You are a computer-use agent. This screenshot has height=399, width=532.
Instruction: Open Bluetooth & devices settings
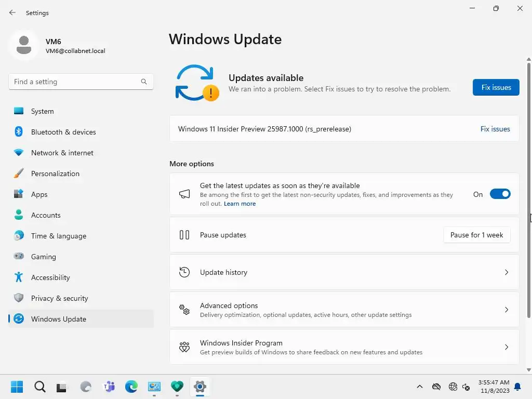(81, 131)
